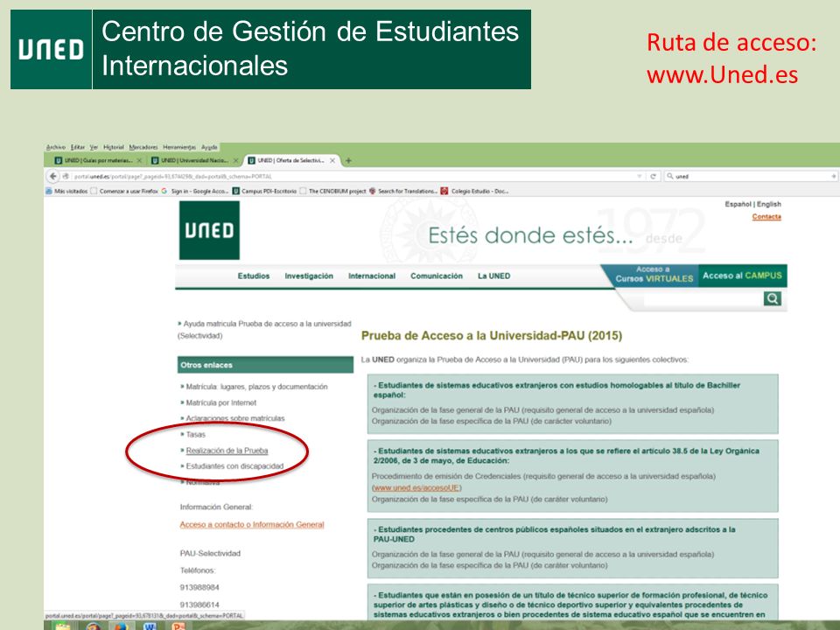Viewport: 840px width, 630px height.
Task: Open the Comunicación navigation item
Action: [437, 276]
